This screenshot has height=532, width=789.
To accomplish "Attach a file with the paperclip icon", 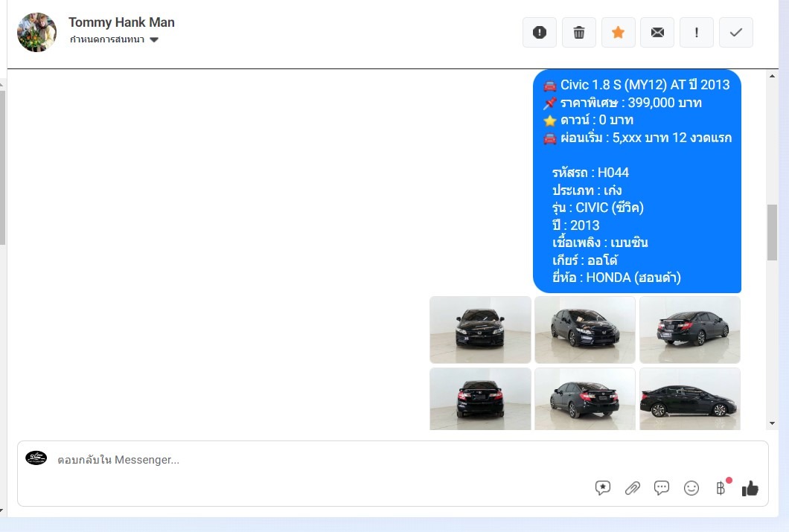I will [632, 488].
